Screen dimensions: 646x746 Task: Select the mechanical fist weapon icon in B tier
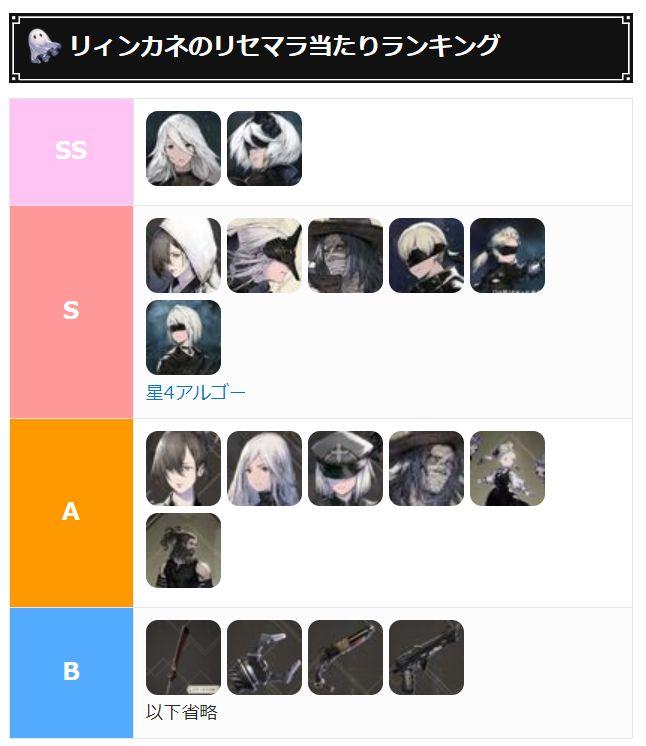coord(264,658)
